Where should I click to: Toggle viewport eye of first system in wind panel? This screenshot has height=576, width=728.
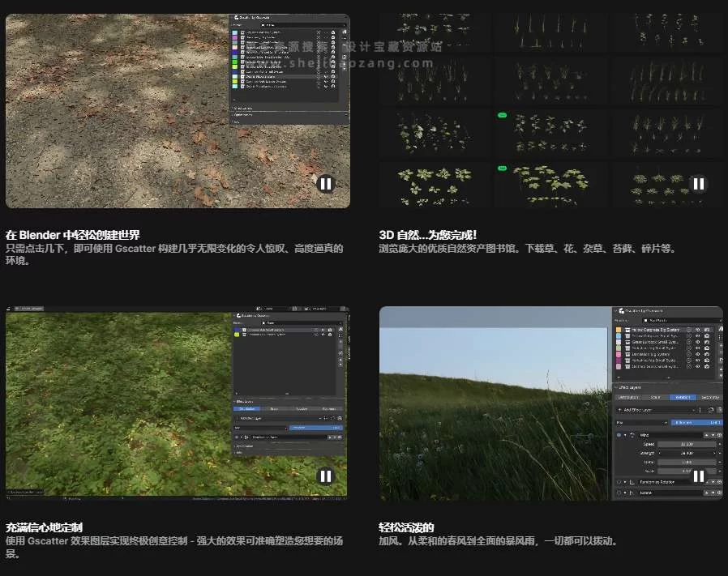pyautogui.click(x=697, y=331)
